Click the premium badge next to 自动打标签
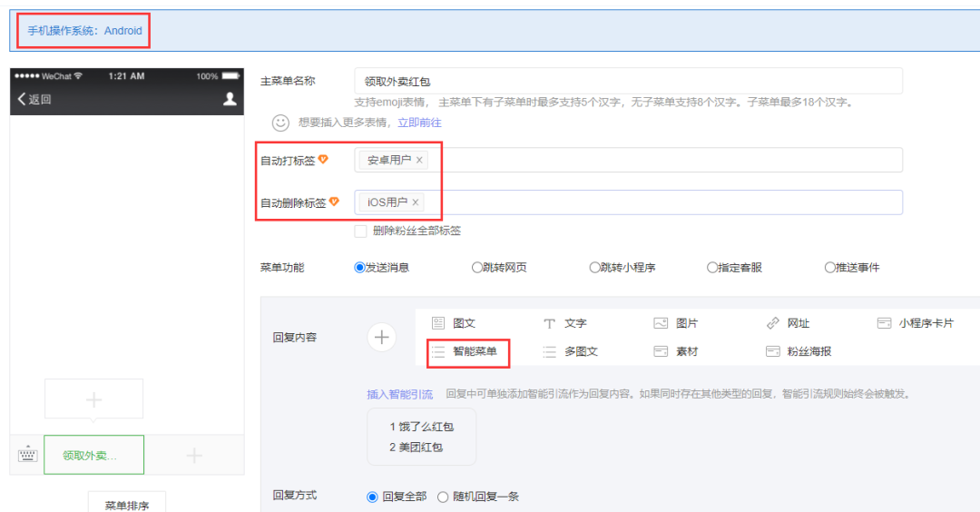This screenshot has height=512, width=980. pyautogui.click(x=323, y=160)
